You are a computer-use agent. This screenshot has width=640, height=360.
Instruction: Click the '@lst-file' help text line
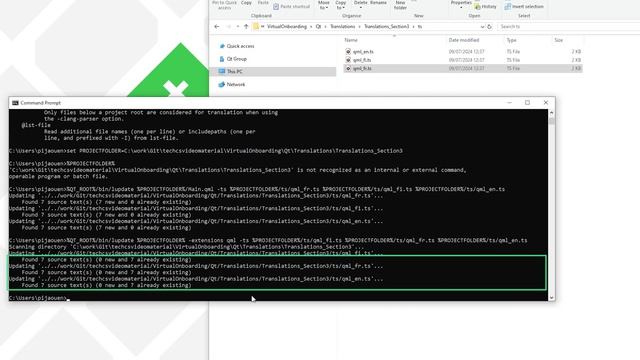tap(36, 125)
